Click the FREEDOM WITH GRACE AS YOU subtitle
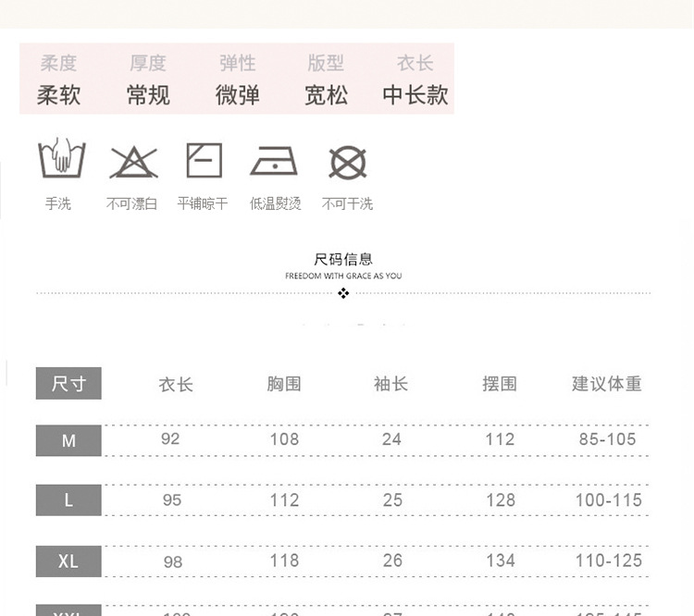Screen dimensions: 694x616 pyautogui.click(x=343, y=277)
